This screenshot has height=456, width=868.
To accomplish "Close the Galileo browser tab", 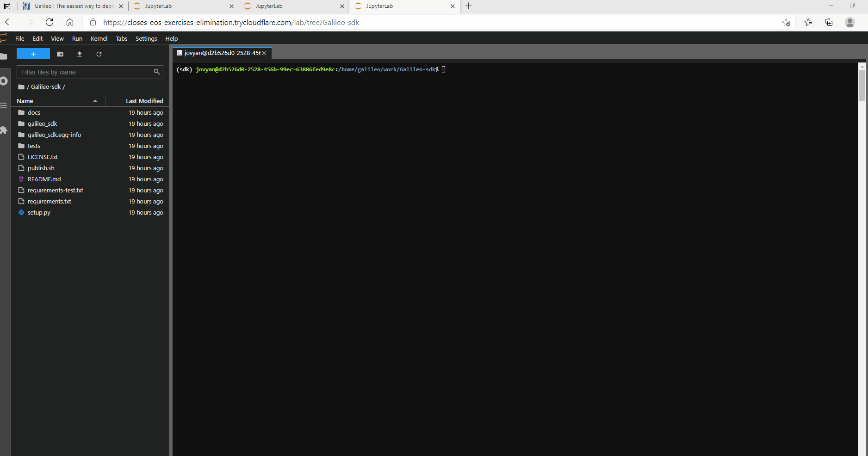I will [121, 6].
